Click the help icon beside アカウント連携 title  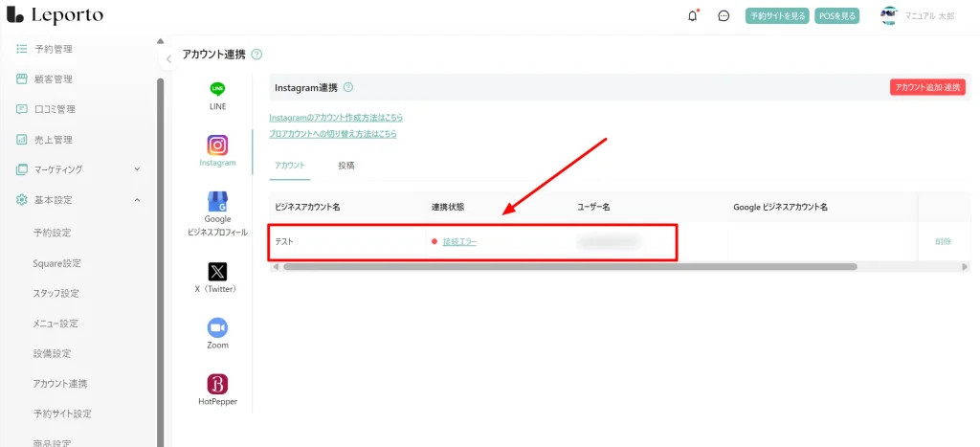(x=256, y=55)
